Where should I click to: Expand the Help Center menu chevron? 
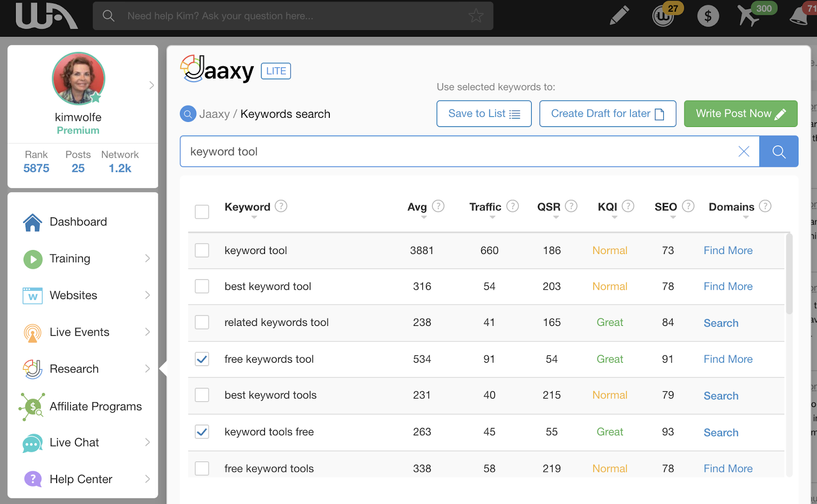pyautogui.click(x=148, y=479)
